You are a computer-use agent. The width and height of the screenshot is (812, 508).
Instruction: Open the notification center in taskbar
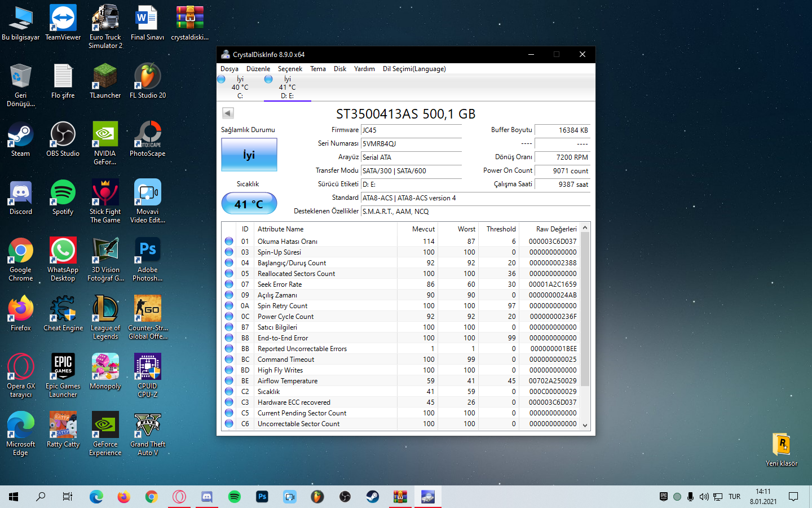coord(793,497)
